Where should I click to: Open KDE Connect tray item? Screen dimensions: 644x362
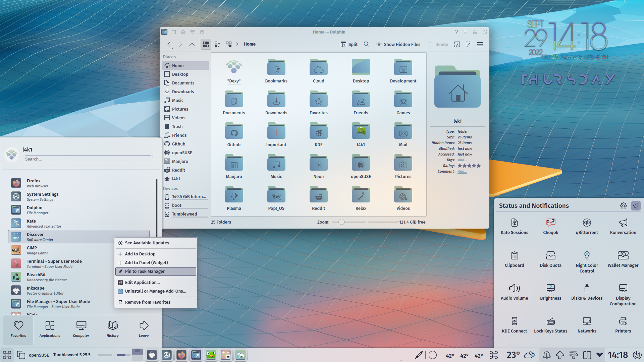(514, 325)
